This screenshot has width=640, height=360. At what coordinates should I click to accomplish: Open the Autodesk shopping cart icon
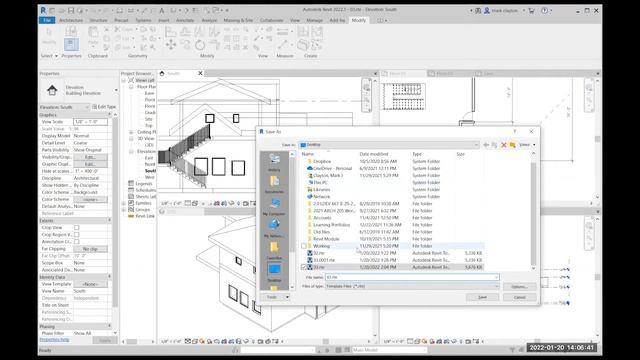pyautogui.click(x=531, y=11)
